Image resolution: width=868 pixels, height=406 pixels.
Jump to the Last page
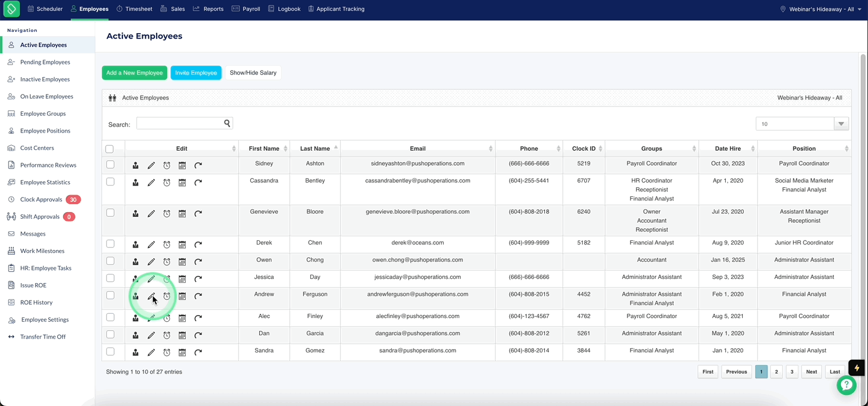click(835, 372)
